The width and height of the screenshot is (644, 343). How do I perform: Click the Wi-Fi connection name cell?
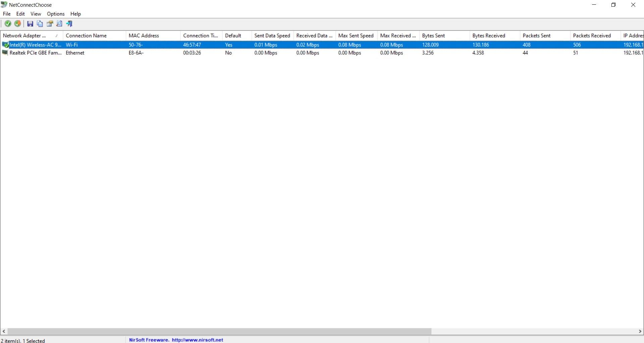coord(72,45)
